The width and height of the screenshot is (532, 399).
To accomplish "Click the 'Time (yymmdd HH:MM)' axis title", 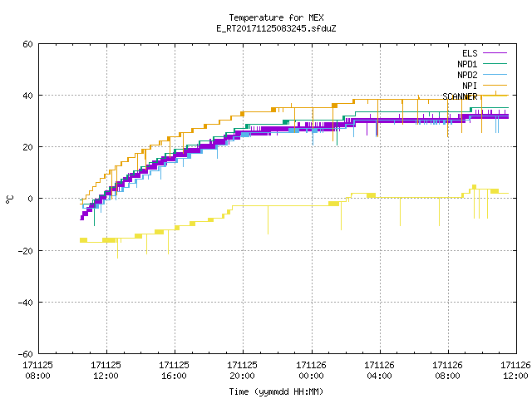I will tap(276, 392).
